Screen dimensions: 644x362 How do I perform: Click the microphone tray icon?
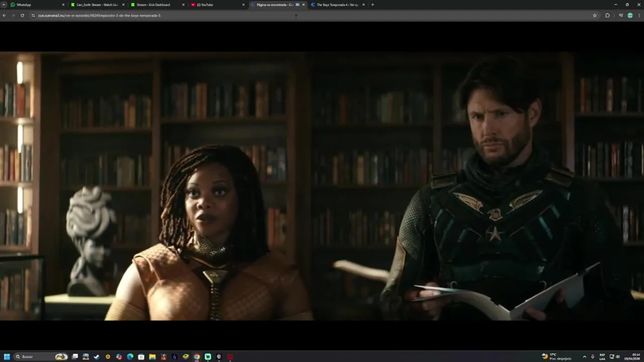coord(593,356)
